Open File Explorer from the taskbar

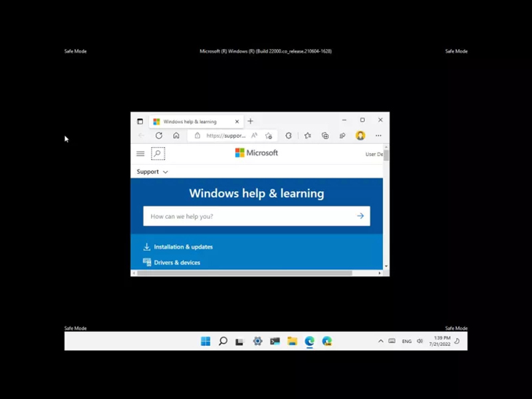point(292,341)
